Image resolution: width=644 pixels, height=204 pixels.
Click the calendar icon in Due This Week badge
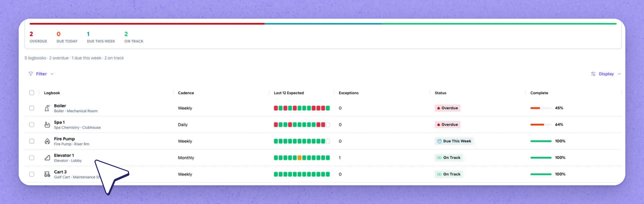pyautogui.click(x=439, y=141)
